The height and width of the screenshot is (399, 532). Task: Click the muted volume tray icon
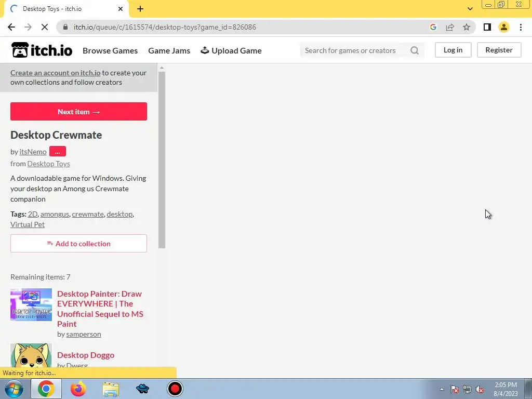480,389
